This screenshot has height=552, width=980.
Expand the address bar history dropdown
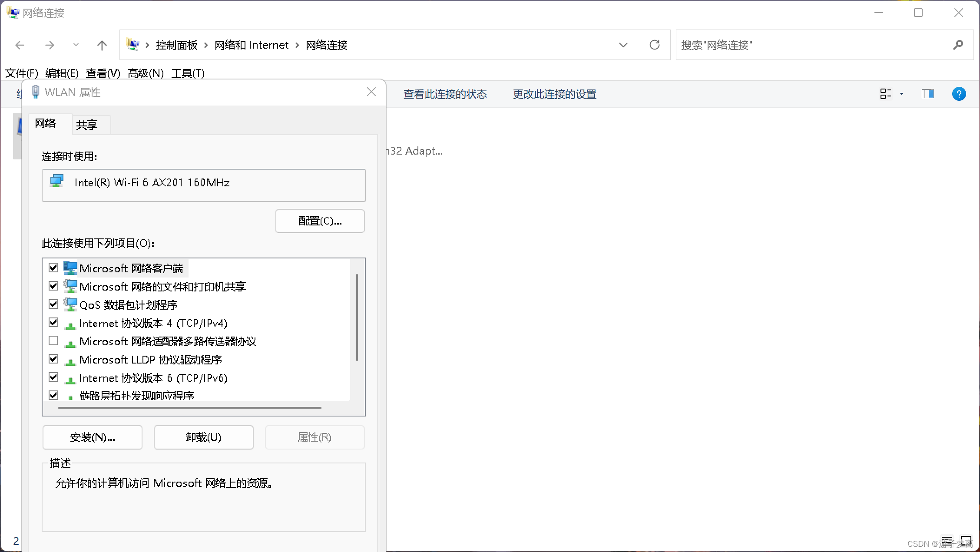click(623, 45)
